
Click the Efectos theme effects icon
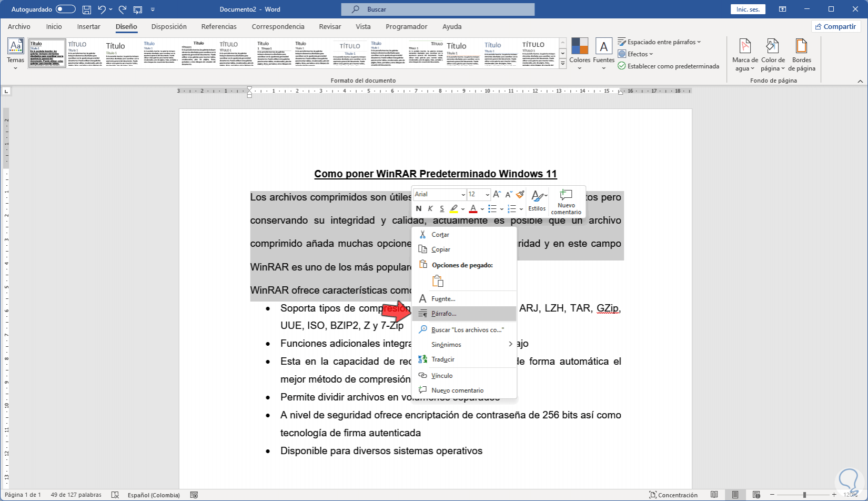click(622, 54)
